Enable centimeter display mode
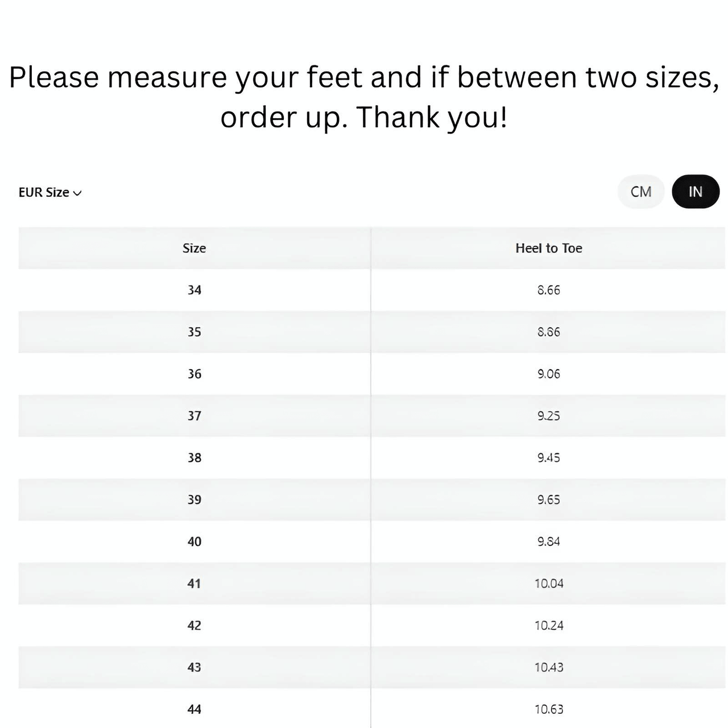The width and height of the screenshot is (728, 728). coord(640,192)
